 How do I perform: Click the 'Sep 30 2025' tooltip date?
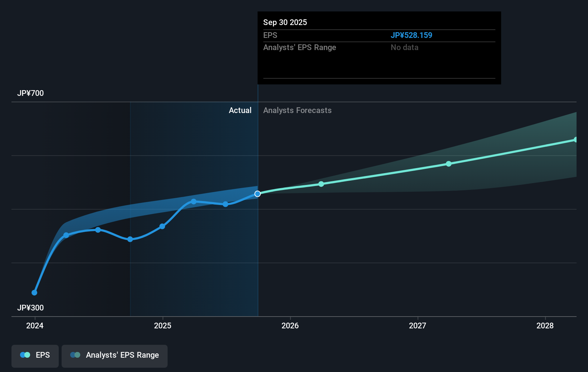[x=285, y=22]
